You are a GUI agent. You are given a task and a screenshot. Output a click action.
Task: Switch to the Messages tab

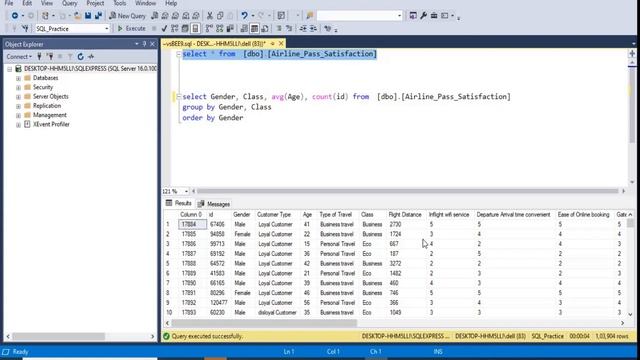point(214,204)
